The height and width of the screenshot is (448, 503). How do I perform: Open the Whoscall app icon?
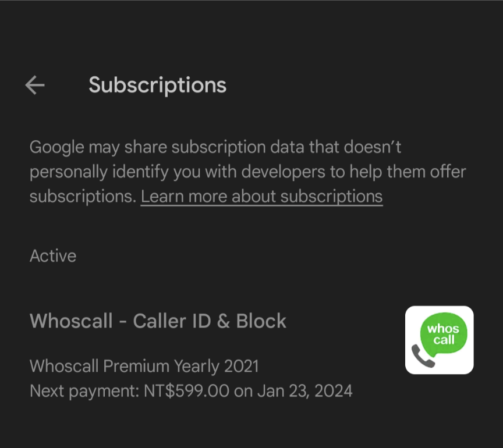pos(439,340)
